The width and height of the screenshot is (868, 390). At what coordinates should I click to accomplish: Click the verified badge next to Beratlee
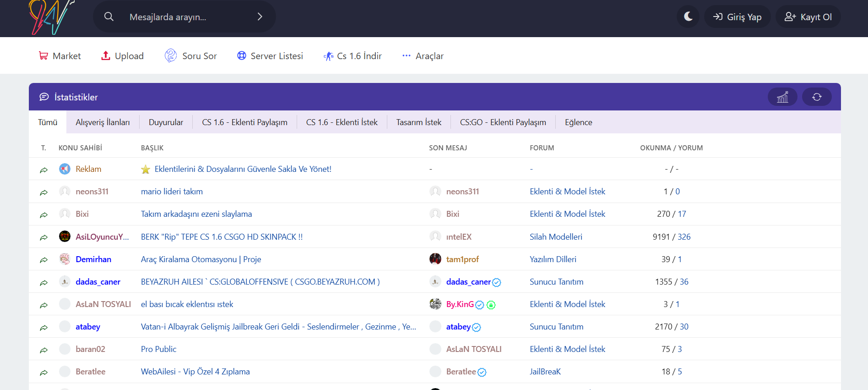click(x=482, y=372)
